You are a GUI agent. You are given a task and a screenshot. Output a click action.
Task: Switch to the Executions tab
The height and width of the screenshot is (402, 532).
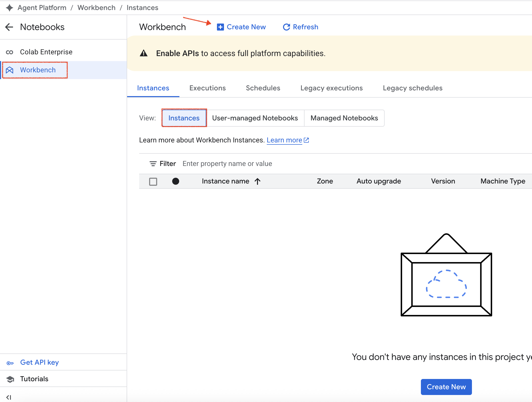coord(207,88)
